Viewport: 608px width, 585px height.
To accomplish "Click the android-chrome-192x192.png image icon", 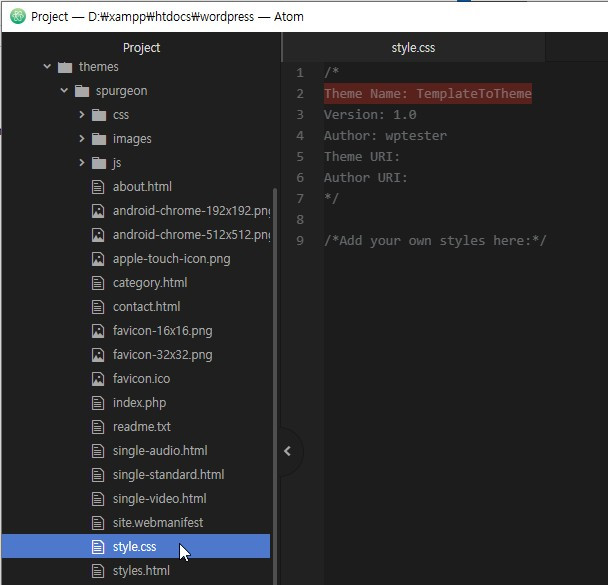I will 98,211.
